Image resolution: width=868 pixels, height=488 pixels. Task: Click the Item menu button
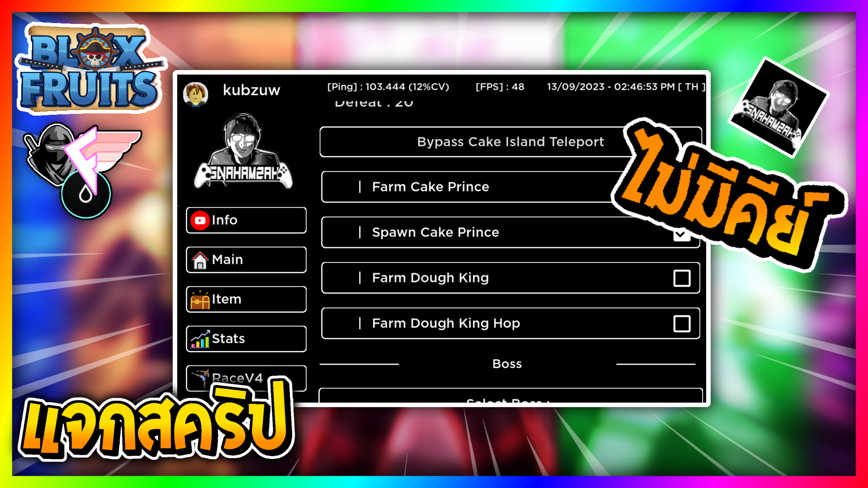[x=246, y=299]
